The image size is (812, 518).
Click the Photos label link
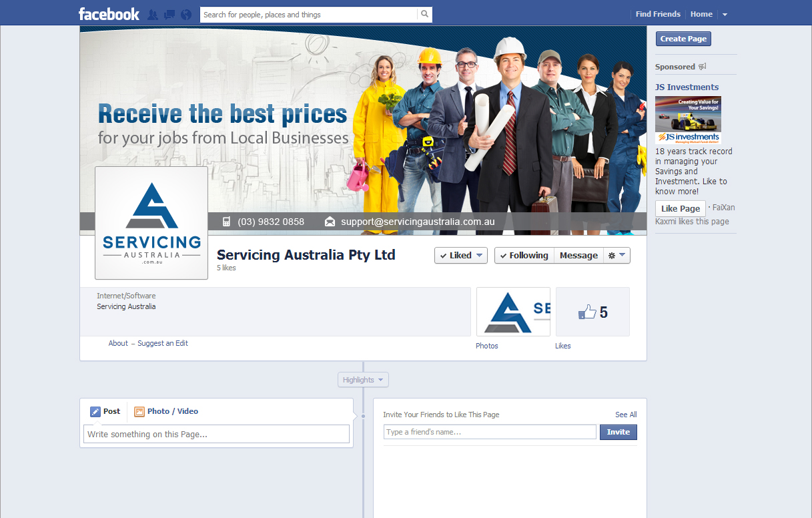click(487, 346)
